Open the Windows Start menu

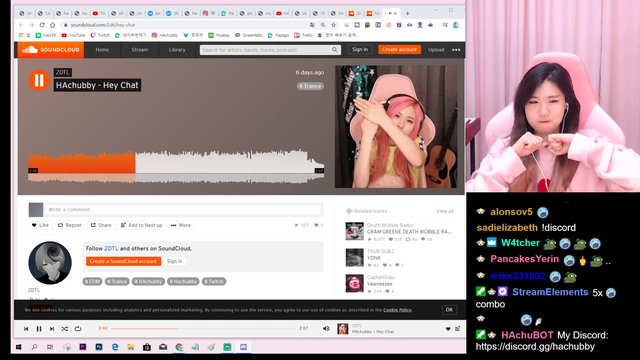click(18, 347)
